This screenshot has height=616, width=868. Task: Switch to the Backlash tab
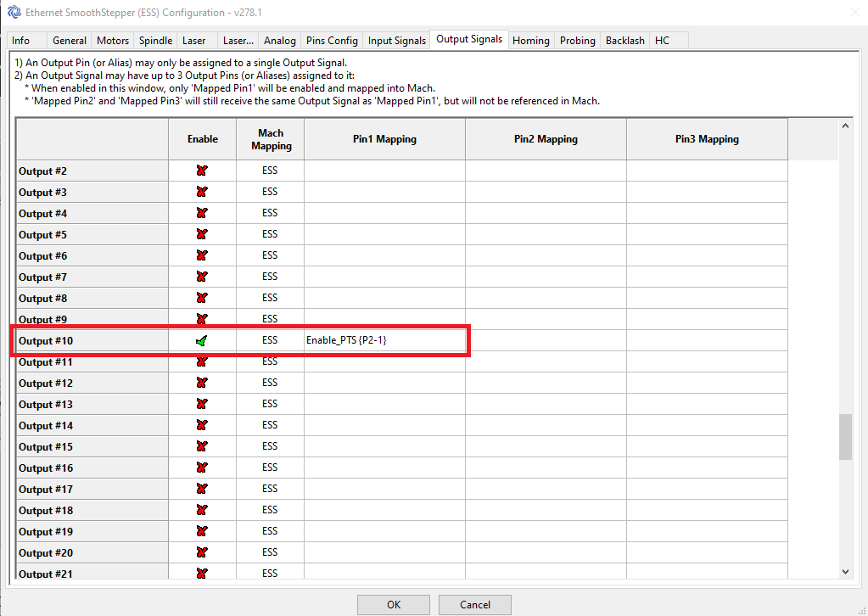click(624, 40)
